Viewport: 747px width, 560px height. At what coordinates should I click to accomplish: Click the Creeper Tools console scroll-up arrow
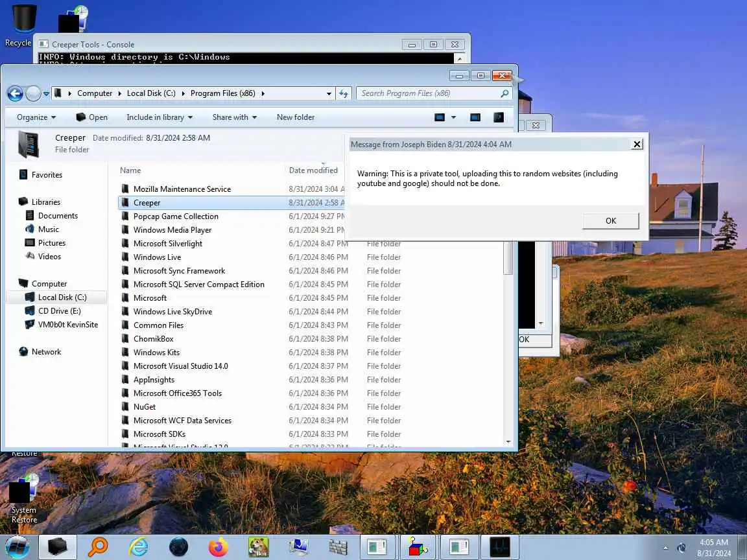pos(459,58)
